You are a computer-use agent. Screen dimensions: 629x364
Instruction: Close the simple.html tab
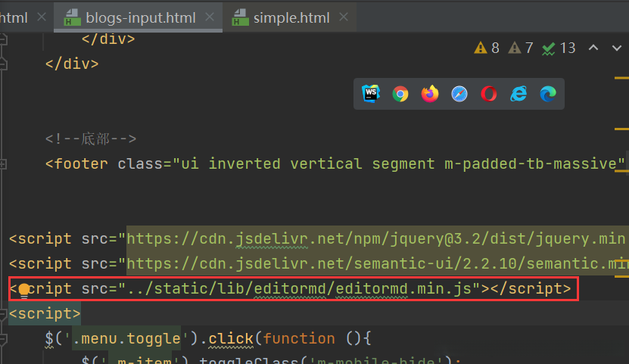pyautogui.click(x=344, y=17)
